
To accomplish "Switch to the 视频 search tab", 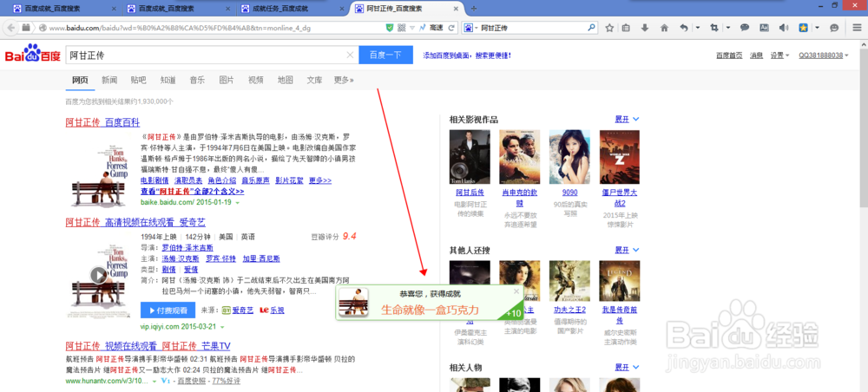I will 256,80.
